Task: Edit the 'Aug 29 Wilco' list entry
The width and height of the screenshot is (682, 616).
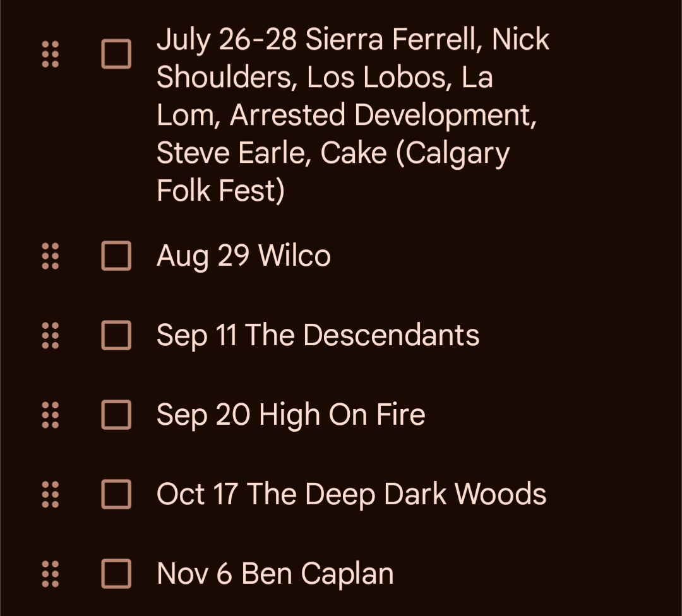Action: click(x=243, y=256)
